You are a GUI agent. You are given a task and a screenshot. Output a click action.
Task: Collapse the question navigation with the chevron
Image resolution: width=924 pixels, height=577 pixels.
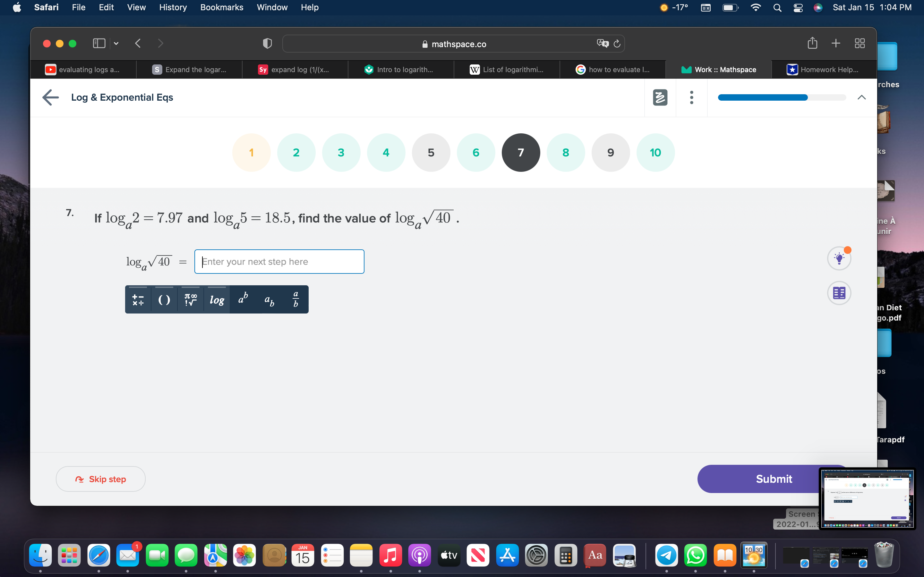(x=862, y=97)
